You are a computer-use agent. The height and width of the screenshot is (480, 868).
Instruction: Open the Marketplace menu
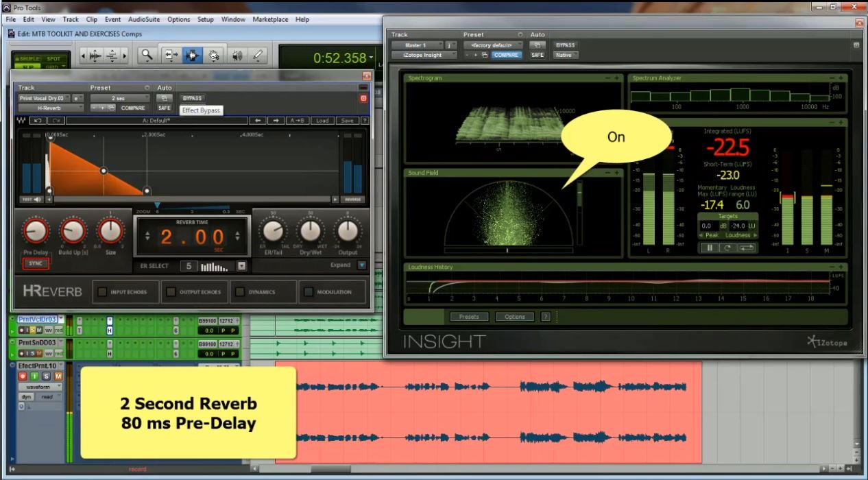270,19
